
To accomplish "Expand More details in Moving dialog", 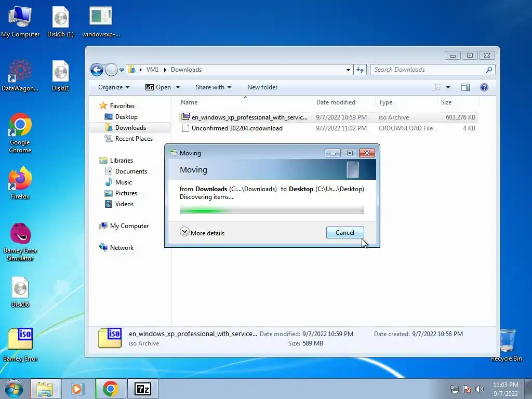I will pyautogui.click(x=202, y=233).
